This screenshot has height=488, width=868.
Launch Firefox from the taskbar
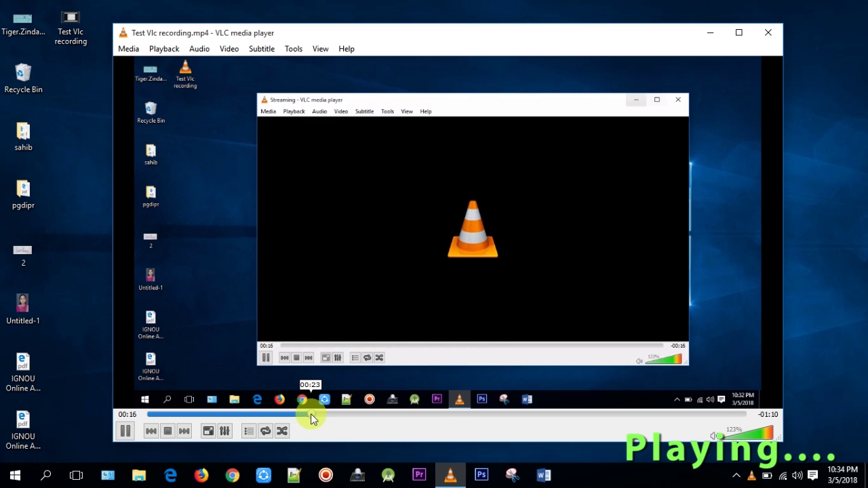pyautogui.click(x=201, y=475)
